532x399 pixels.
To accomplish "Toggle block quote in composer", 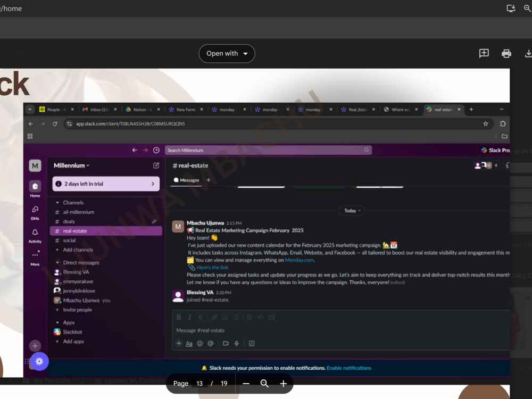I will [x=250, y=317].
